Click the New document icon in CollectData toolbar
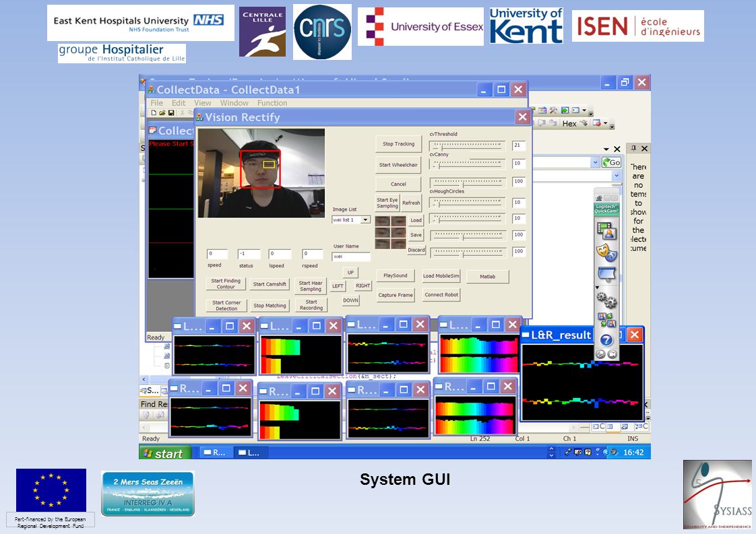This screenshot has height=534, width=756. pos(154,112)
